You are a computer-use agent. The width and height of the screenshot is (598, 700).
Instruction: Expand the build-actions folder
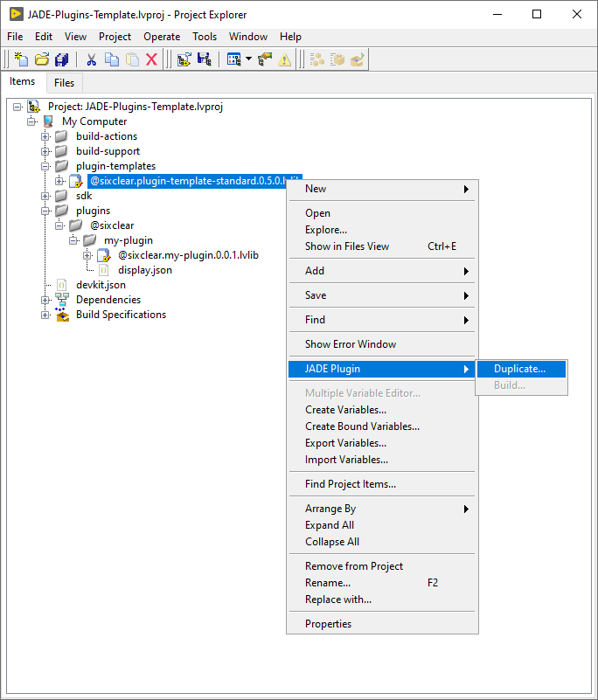click(x=45, y=136)
